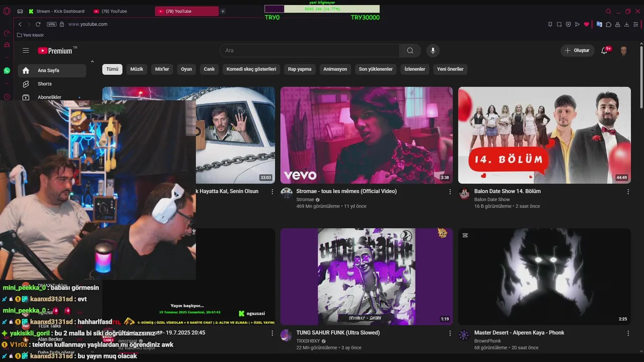Open WhatsApp in Opera sidebar
Screen dimensions: 644x362
pos(7,70)
